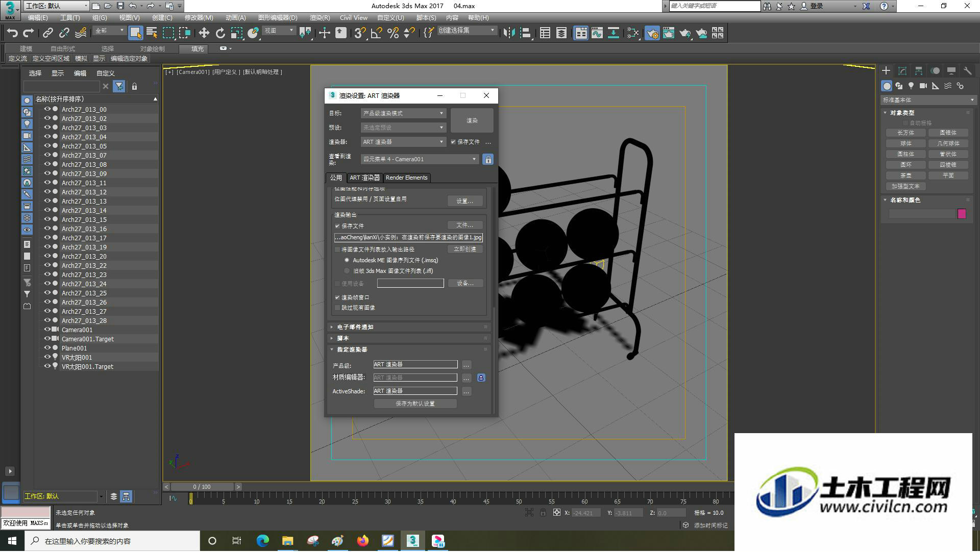The image size is (980, 552).
Task: Click the Undo arrow icon
Action: click(x=12, y=33)
